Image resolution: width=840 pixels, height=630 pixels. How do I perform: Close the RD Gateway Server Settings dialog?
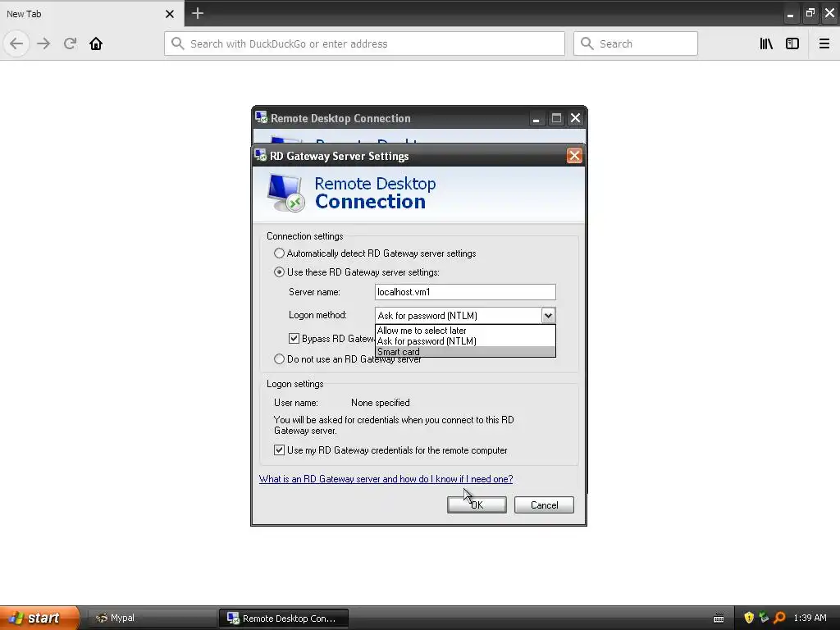click(574, 156)
